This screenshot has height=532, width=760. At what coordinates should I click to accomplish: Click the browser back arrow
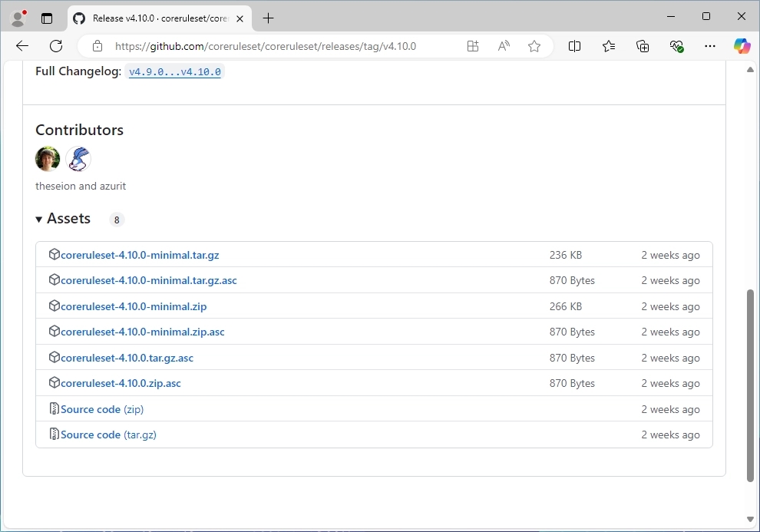tap(22, 46)
